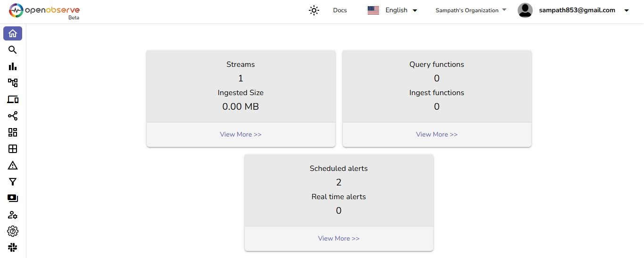The height and width of the screenshot is (258, 644).
Task: Open Dashboards icon in sidebar
Action: click(x=13, y=132)
